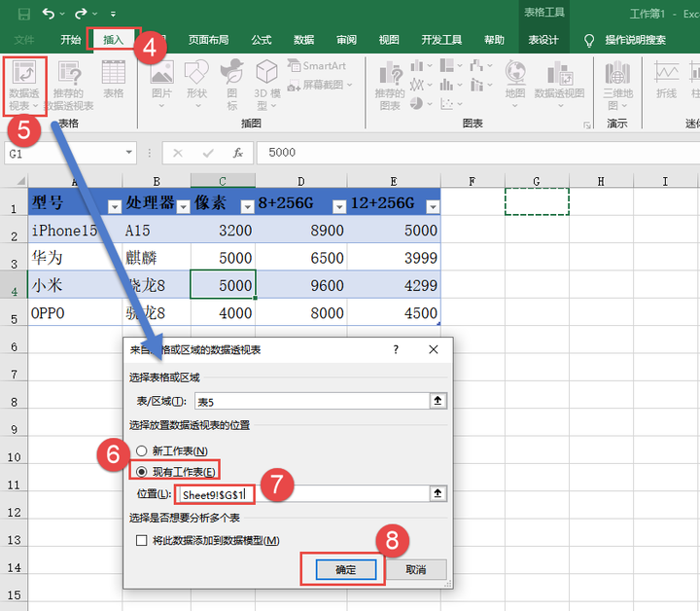Check Add this data to Data Model box
The image size is (700, 611).
point(142,540)
